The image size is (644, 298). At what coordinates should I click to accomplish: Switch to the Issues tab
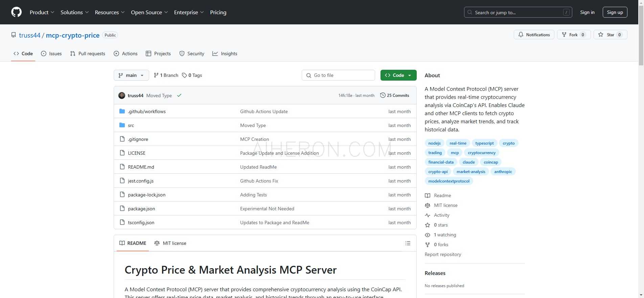click(51, 54)
